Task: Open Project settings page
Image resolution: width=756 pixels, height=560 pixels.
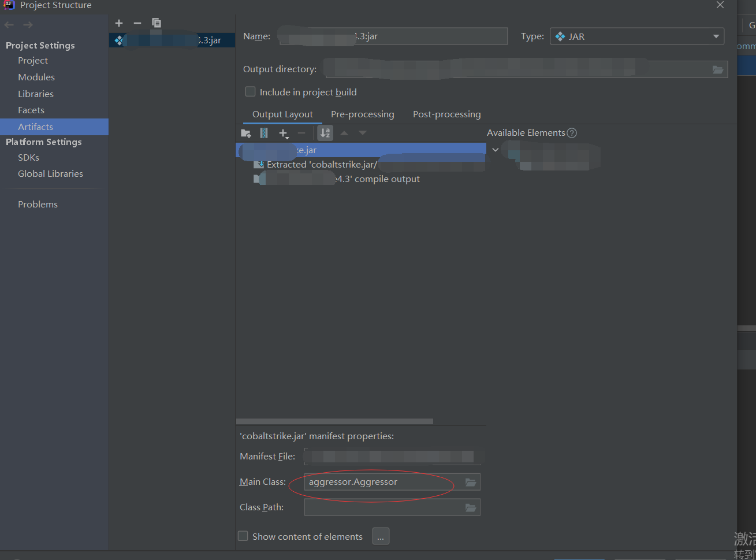Action: click(x=33, y=61)
